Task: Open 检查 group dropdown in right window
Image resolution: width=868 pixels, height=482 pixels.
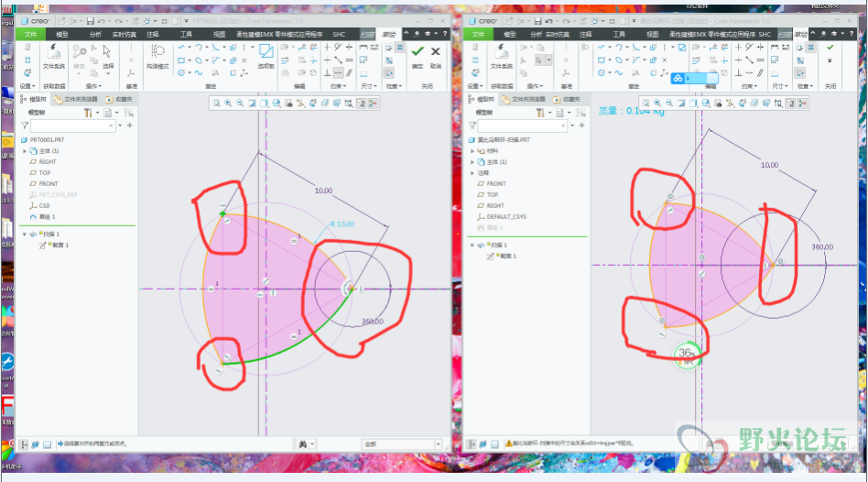Action: [804, 86]
